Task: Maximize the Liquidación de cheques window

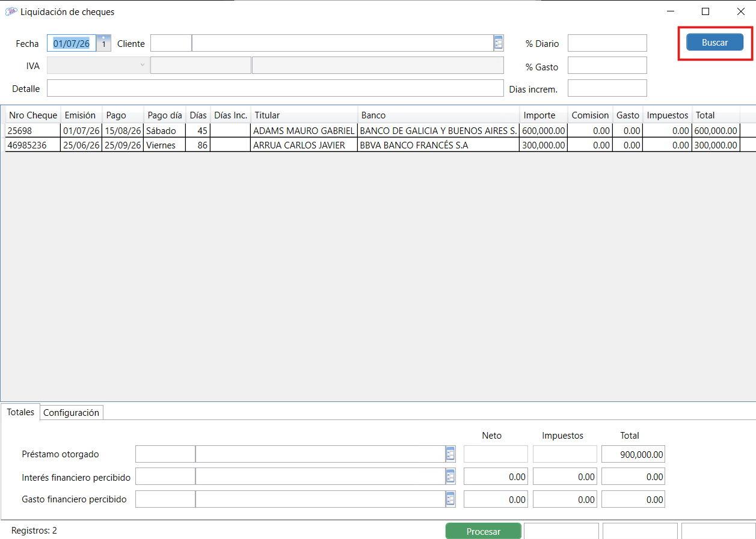Action: 705,11
